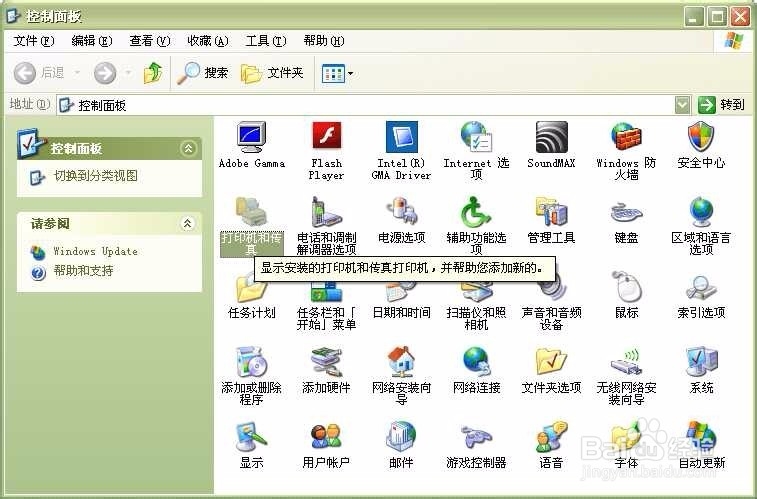Open the 收藏(A) menu

click(x=208, y=41)
